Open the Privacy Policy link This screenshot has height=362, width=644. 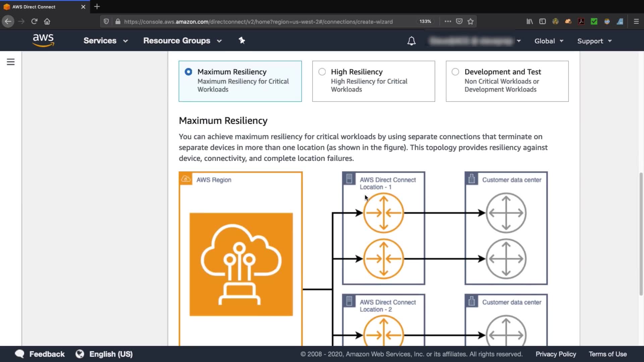555,354
